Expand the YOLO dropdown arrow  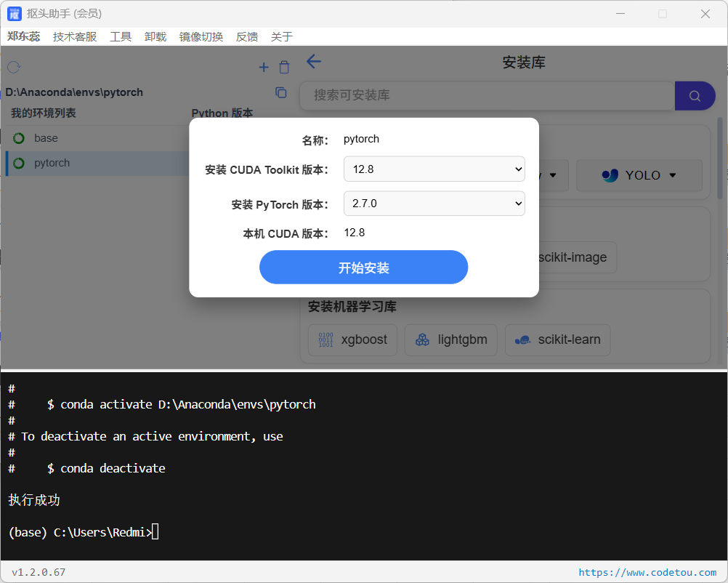coord(673,175)
